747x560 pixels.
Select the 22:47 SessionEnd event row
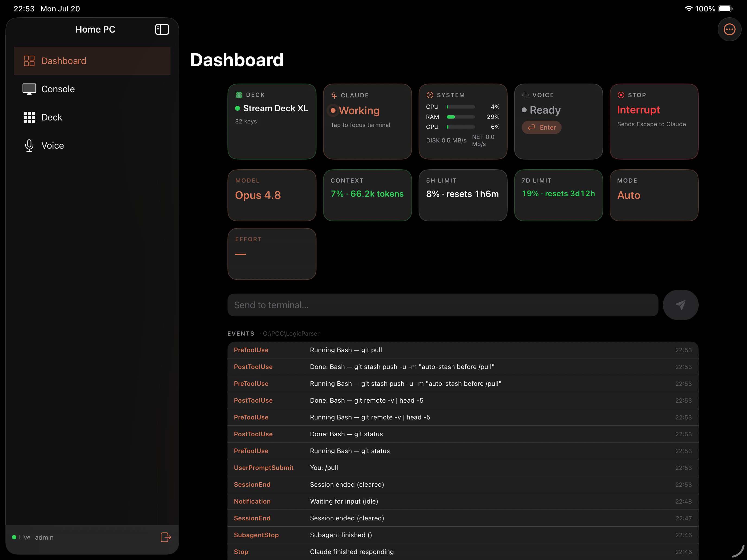pyautogui.click(x=463, y=518)
